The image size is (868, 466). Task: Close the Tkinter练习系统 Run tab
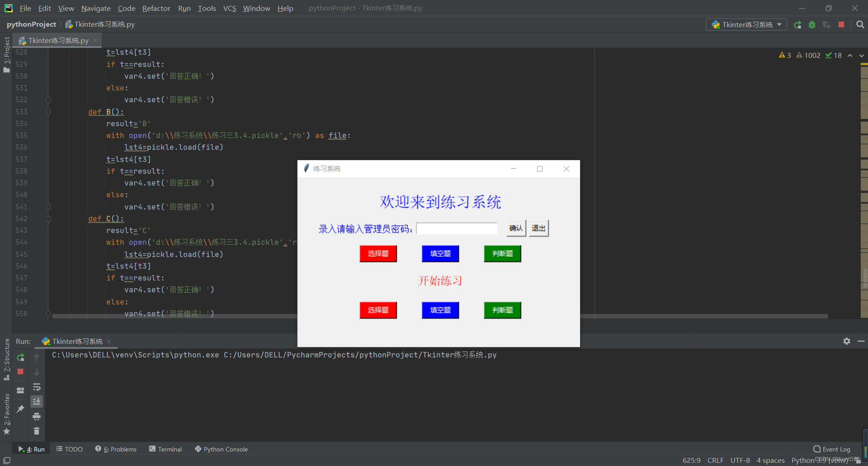[x=109, y=342]
